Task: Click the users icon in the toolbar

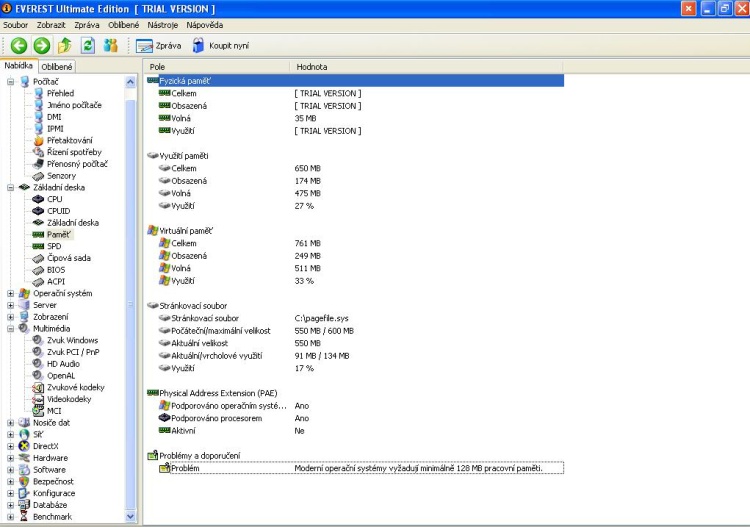Action: pos(110,46)
